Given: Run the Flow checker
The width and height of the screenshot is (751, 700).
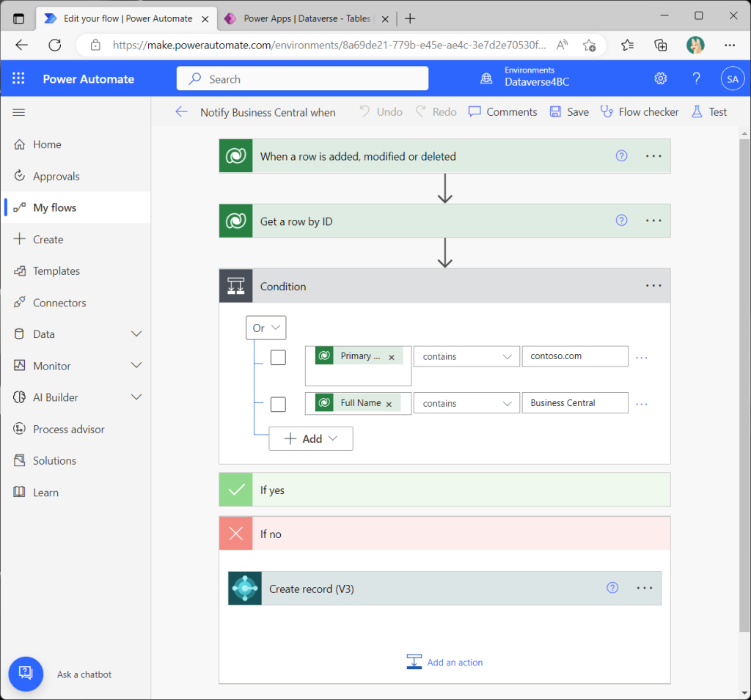Looking at the screenshot, I should (640, 112).
